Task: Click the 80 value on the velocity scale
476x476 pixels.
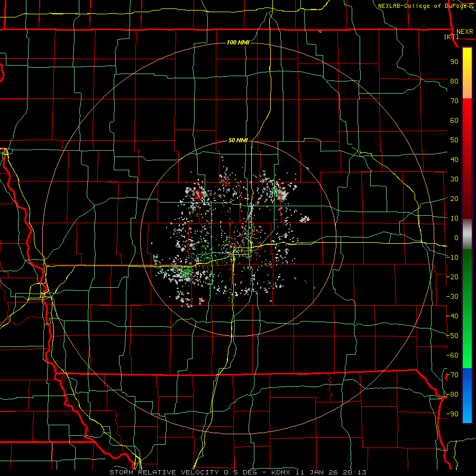Action: [x=454, y=81]
